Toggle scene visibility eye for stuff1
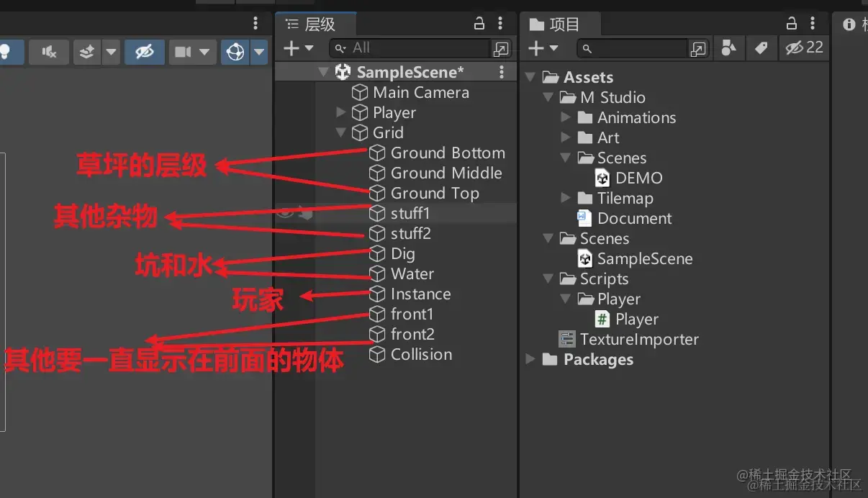The height and width of the screenshot is (498, 868). [285, 213]
